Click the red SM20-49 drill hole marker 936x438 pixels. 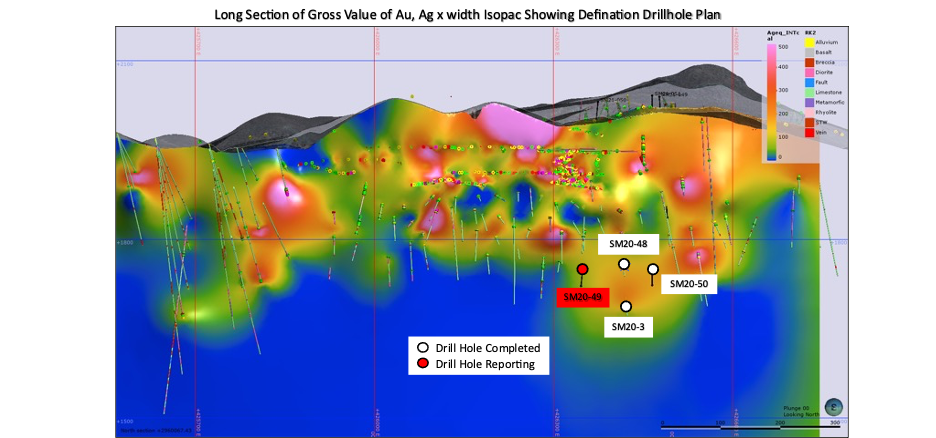[x=583, y=269]
